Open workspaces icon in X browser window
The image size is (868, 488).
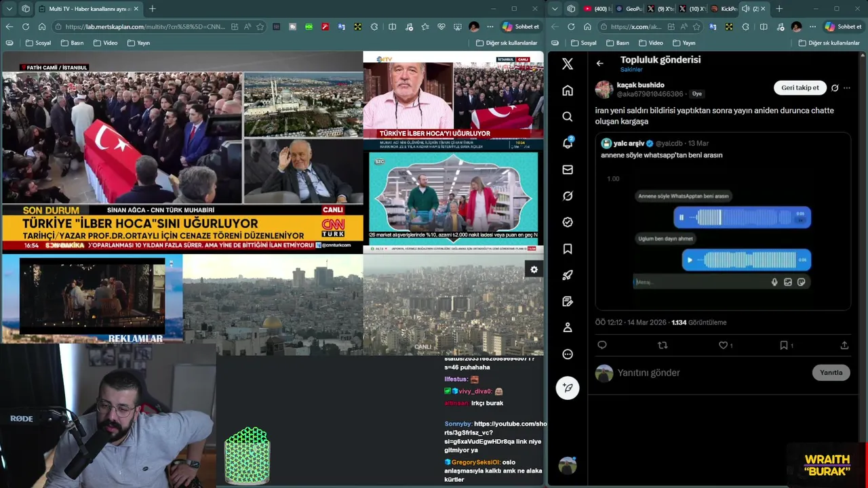(571, 9)
